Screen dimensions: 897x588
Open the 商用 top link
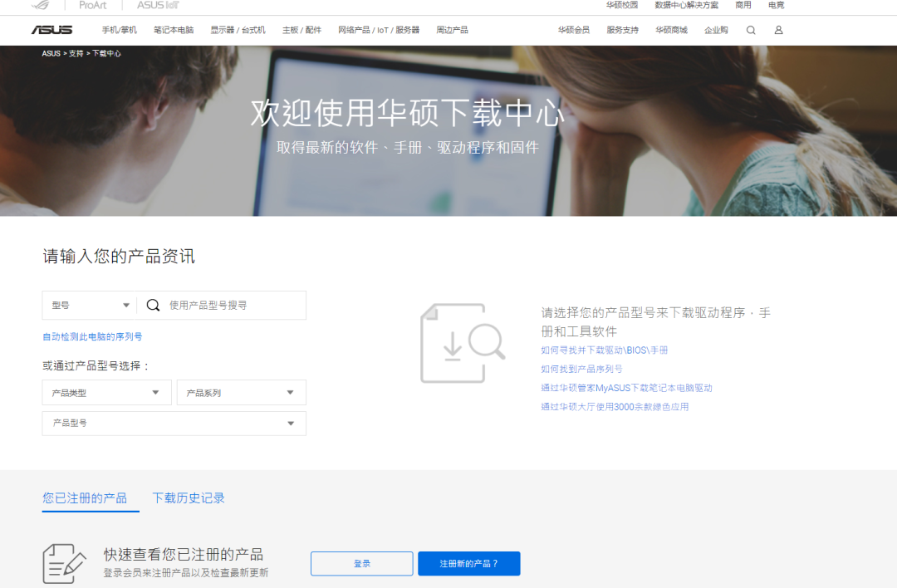743,5
